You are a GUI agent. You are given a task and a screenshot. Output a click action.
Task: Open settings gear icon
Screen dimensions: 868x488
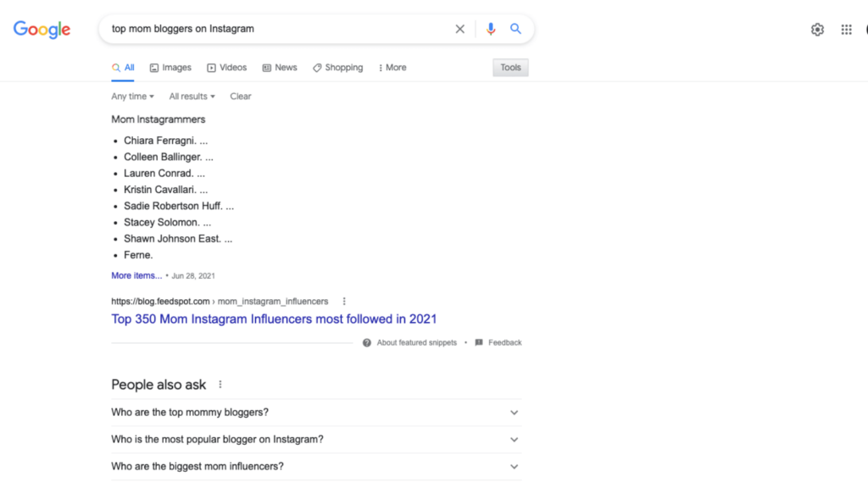pyautogui.click(x=817, y=30)
